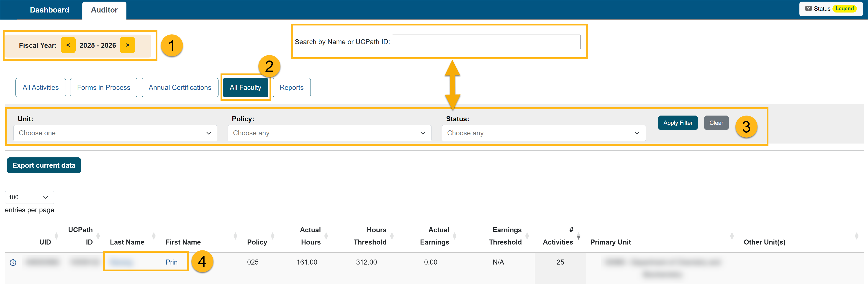The height and width of the screenshot is (285, 868).
Task: Sort by UCPath ID column arrows
Action: pyautogui.click(x=98, y=236)
